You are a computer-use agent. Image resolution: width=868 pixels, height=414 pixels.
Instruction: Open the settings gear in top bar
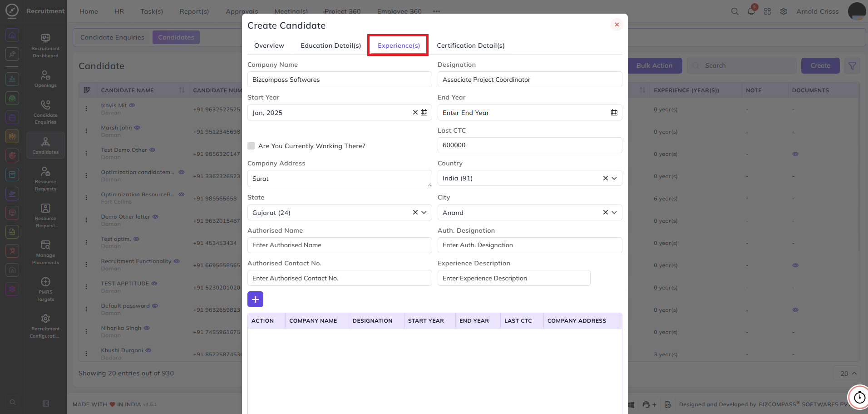coord(784,11)
